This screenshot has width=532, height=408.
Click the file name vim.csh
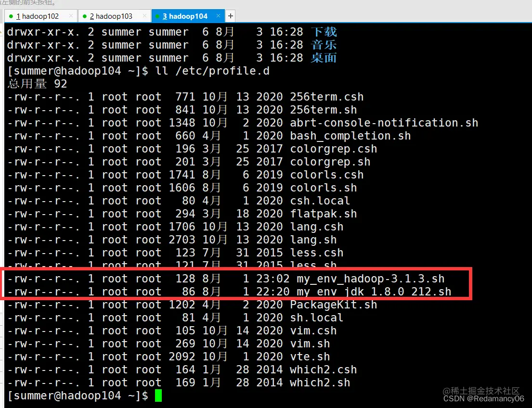313,331
